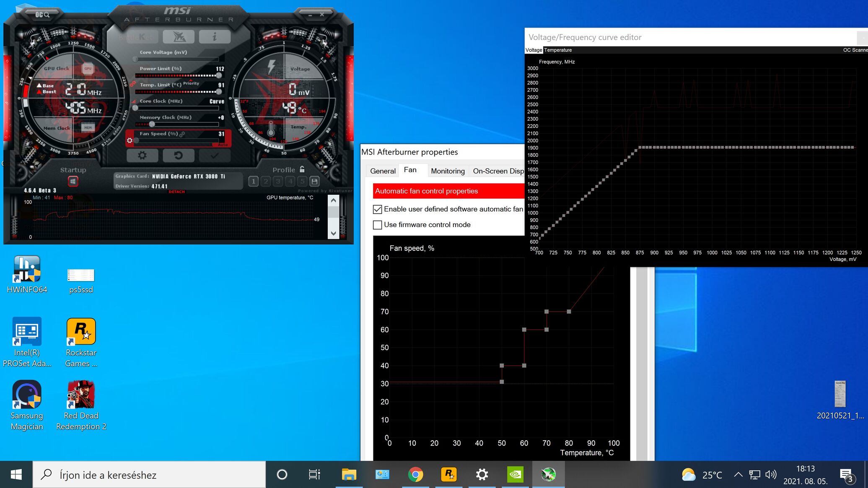868x488 pixels.
Task: Click the monitoring graph scroll-up arrow
Action: click(x=333, y=201)
